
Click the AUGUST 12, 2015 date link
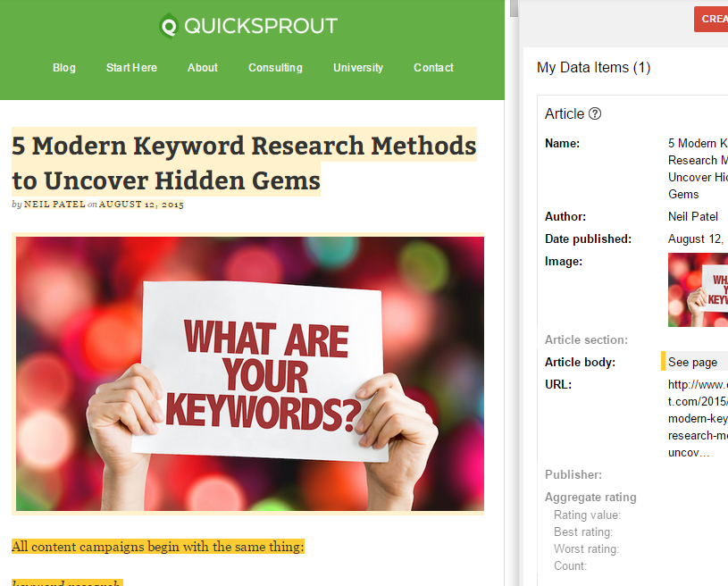click(x=141, y=205)
